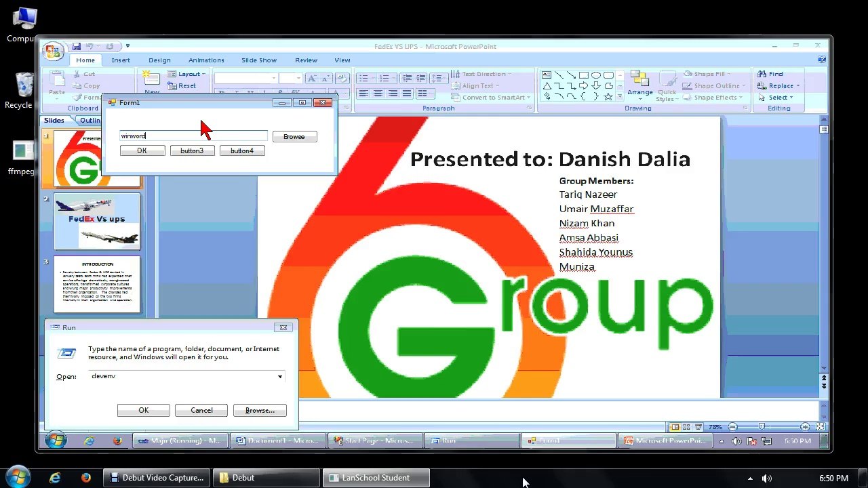Viewport: 868px width, 488px height.
Task: Click the inner Windows Start orb
Action: click(x=56, y=441)
